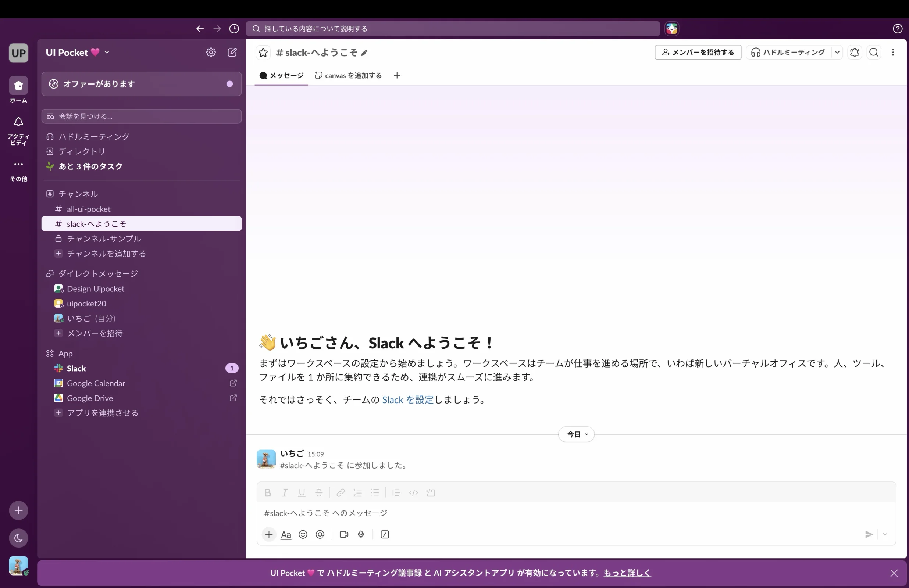Screen dimensions: 909x588
Task: Toggle formatting toolbar with Aa icon
Action: tap(286, 535)
